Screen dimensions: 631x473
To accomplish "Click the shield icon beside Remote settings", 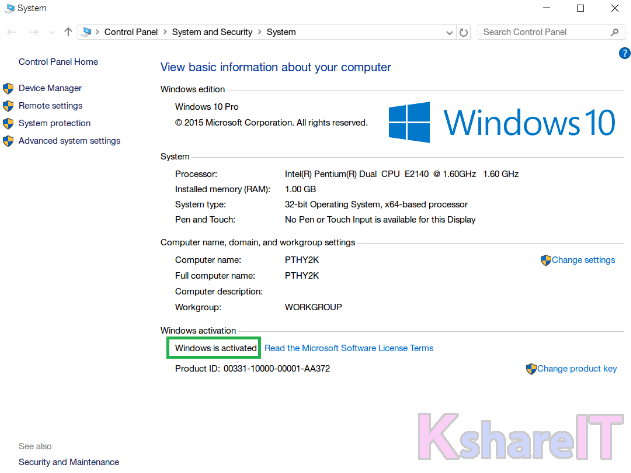I will pos(8,106).
